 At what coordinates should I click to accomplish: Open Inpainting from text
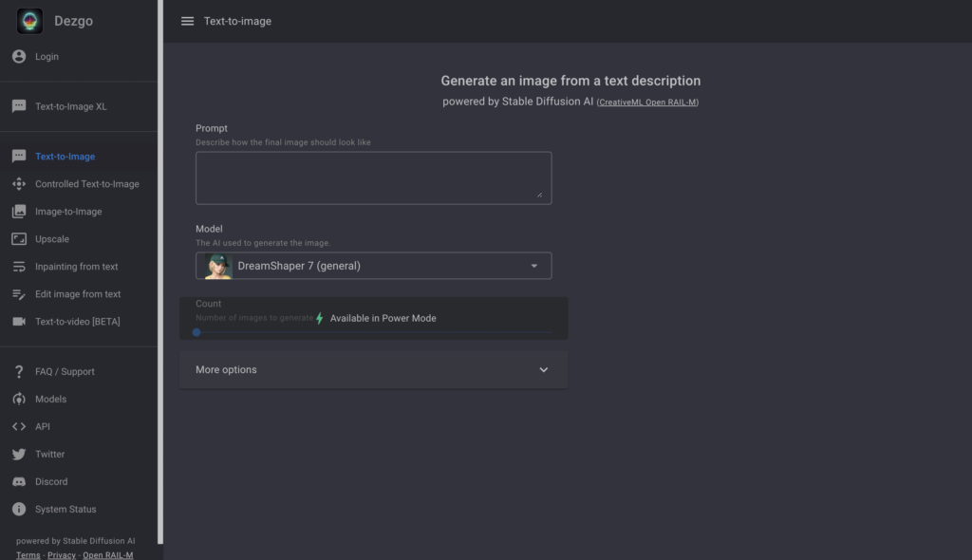pos(79,267)
